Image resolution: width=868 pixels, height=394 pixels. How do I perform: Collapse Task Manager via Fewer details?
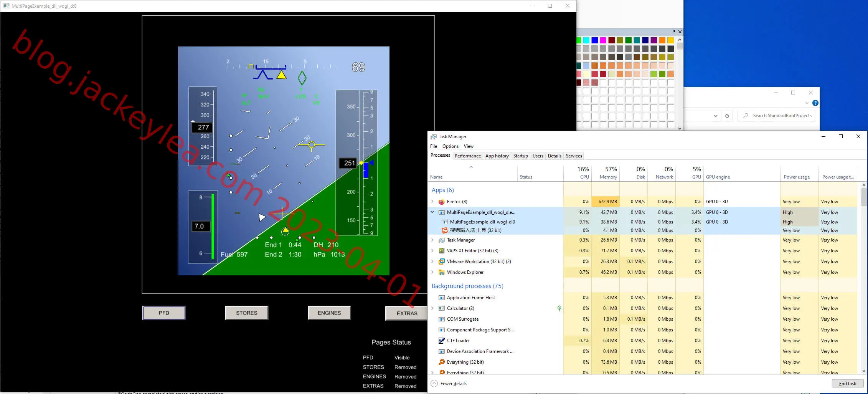click(449, 384)
